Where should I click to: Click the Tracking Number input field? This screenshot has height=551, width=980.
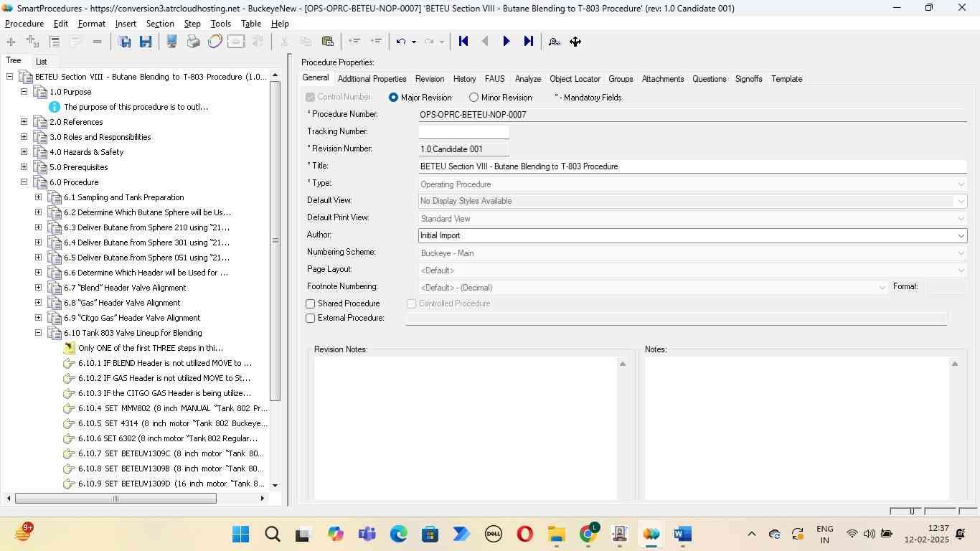[463, 132]
